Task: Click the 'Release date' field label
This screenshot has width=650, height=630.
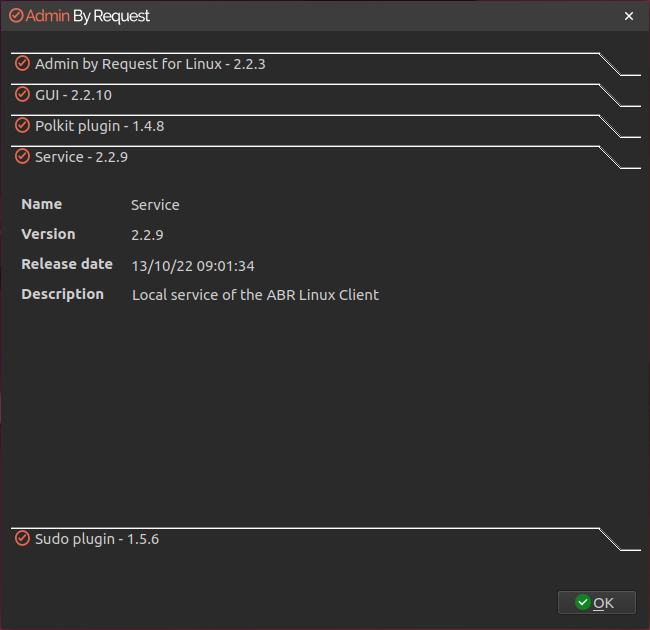Action: pos(67,264)
